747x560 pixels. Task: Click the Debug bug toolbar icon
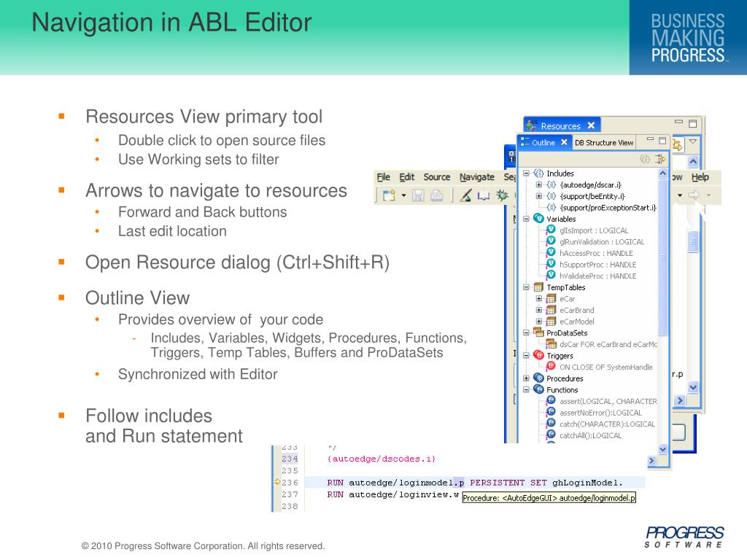pos(502,195)
